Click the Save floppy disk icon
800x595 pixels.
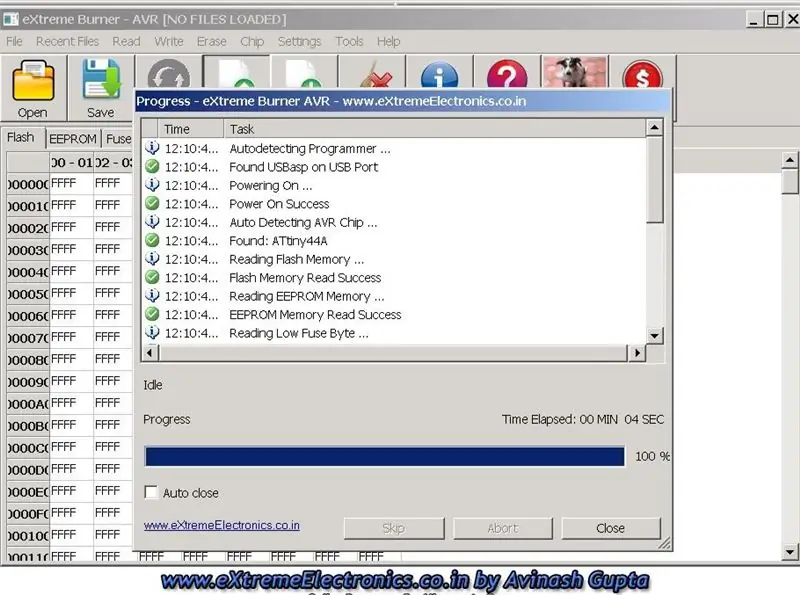pos(101,79)
